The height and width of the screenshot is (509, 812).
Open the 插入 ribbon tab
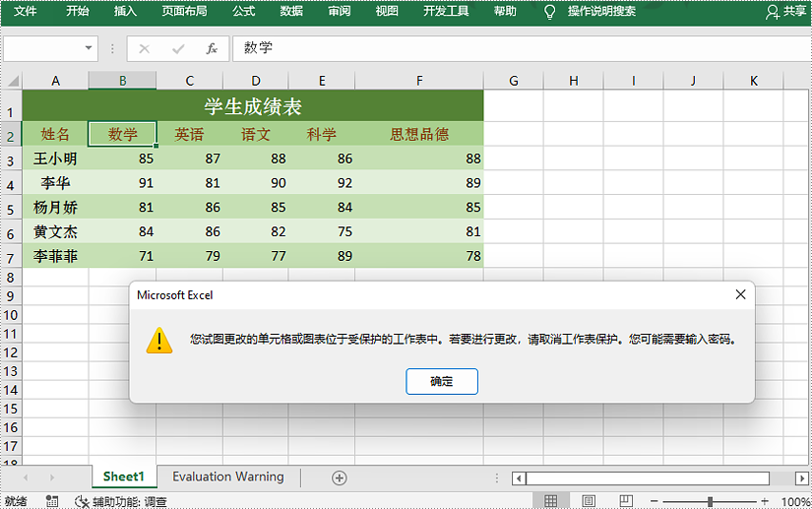[x=125, y=12]
